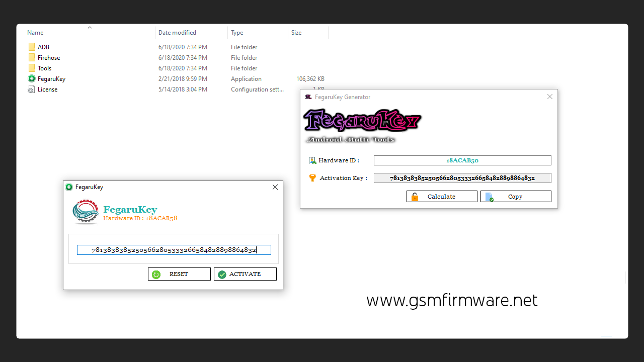This screenshot has height=362, width=644.
Task: Select the FegaruKey application icon
Action: pyautogui.click(x=31, y=78)
